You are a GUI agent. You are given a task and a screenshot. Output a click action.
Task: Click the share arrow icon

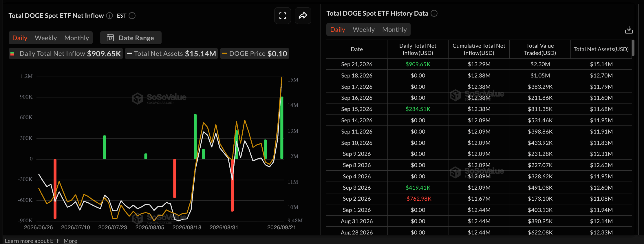(303, 16)
